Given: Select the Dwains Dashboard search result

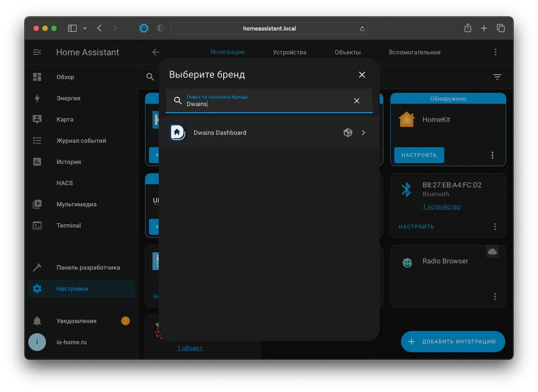Looking at the screenshot, I should (269, 133).
